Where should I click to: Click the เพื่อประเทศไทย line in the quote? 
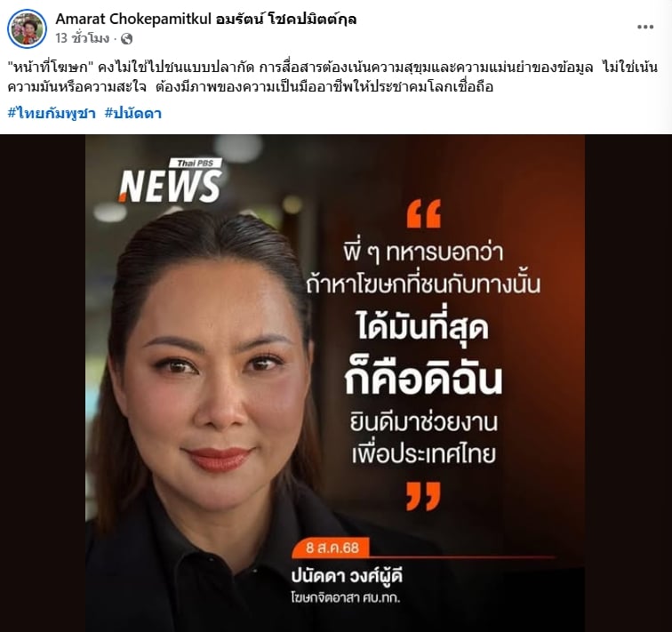pos(423,454)
